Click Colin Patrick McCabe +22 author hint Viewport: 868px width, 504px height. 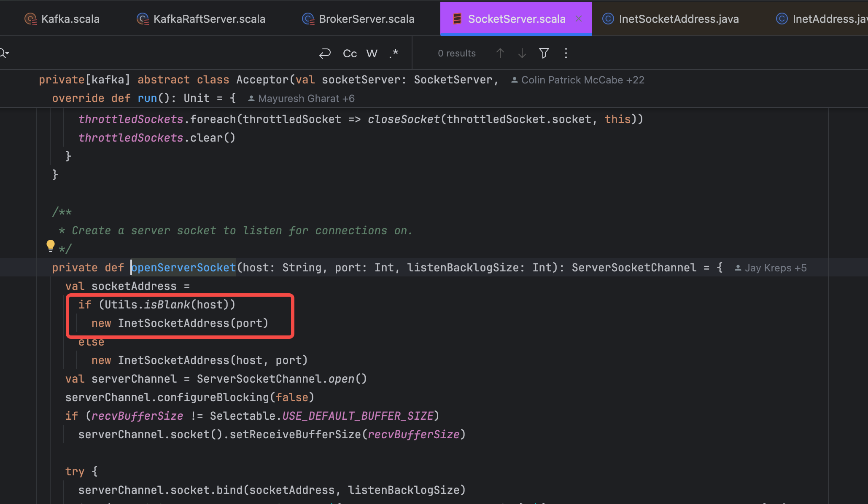[578, 80]
